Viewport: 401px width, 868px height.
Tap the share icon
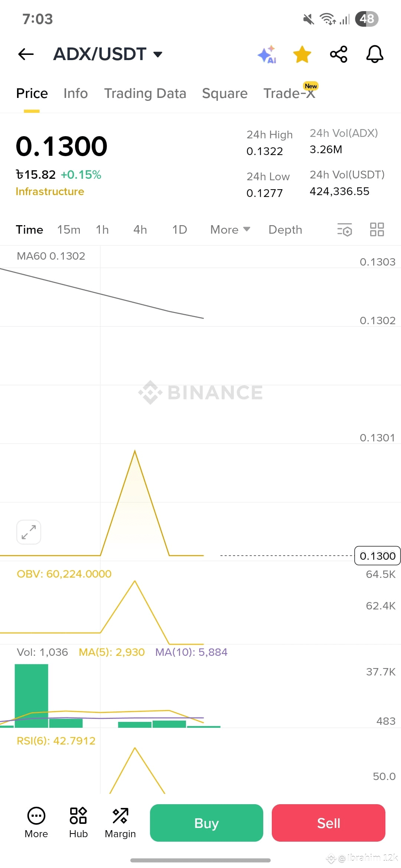339,54
